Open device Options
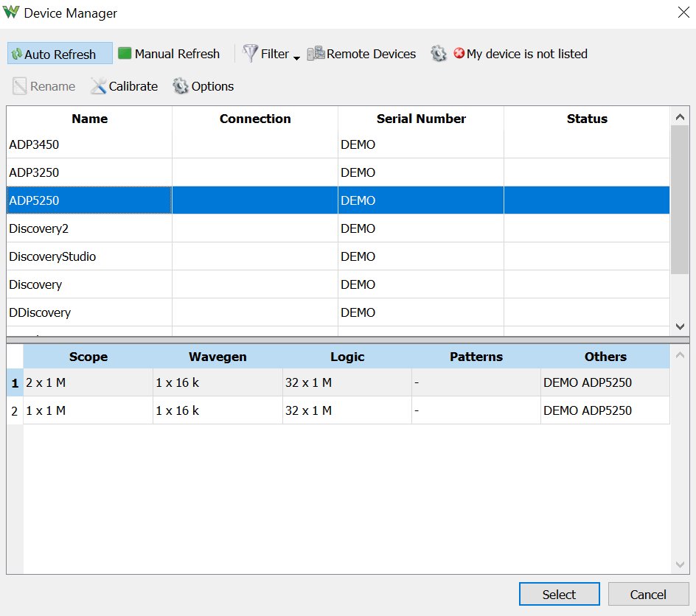The image size is (696, 616). (203, 86)
